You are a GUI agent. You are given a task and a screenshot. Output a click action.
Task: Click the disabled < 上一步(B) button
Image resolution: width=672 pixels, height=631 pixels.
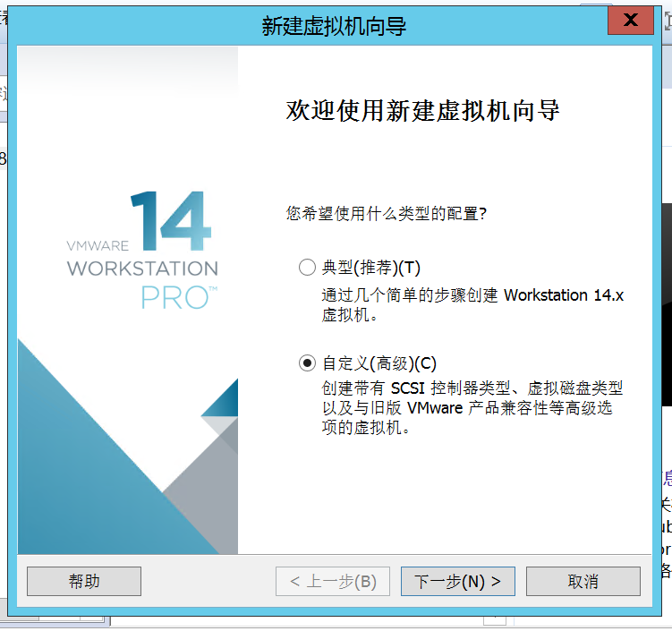pyautogui.click(x=333, y=581)
